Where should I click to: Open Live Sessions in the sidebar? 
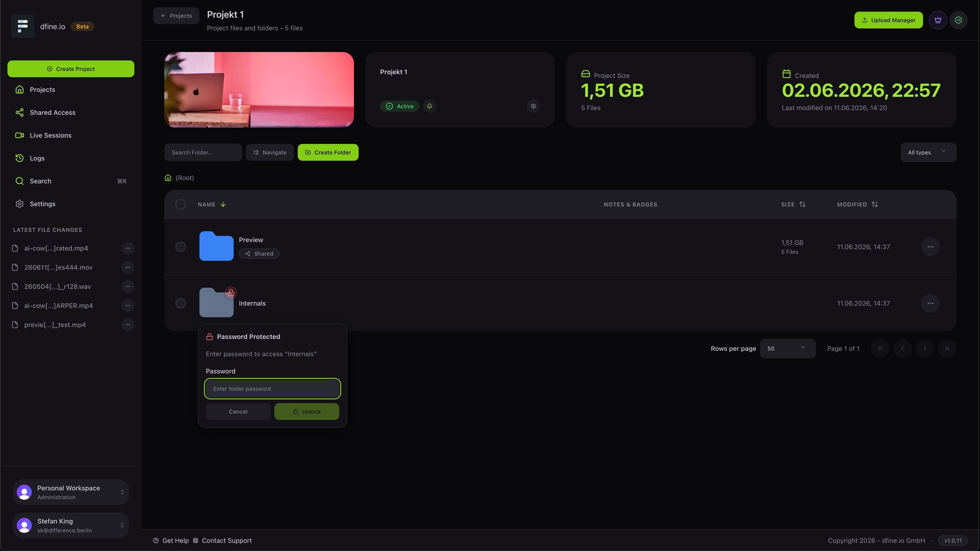(x=71, y=135)
